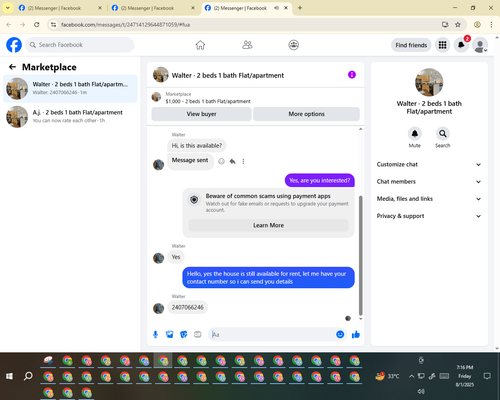Open the Friends icon in top navigation
The width and height of the screenshot is (500, 400).
tap(247, 45)
